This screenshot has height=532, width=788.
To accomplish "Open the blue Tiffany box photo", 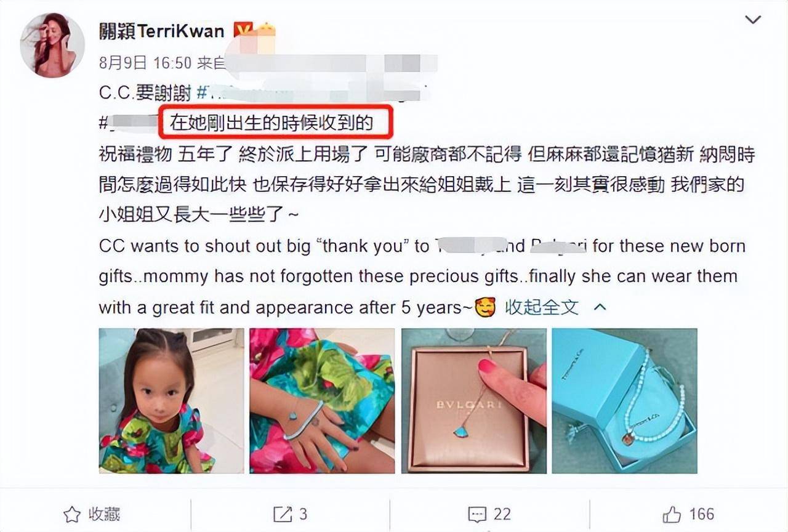I will 624,401.
